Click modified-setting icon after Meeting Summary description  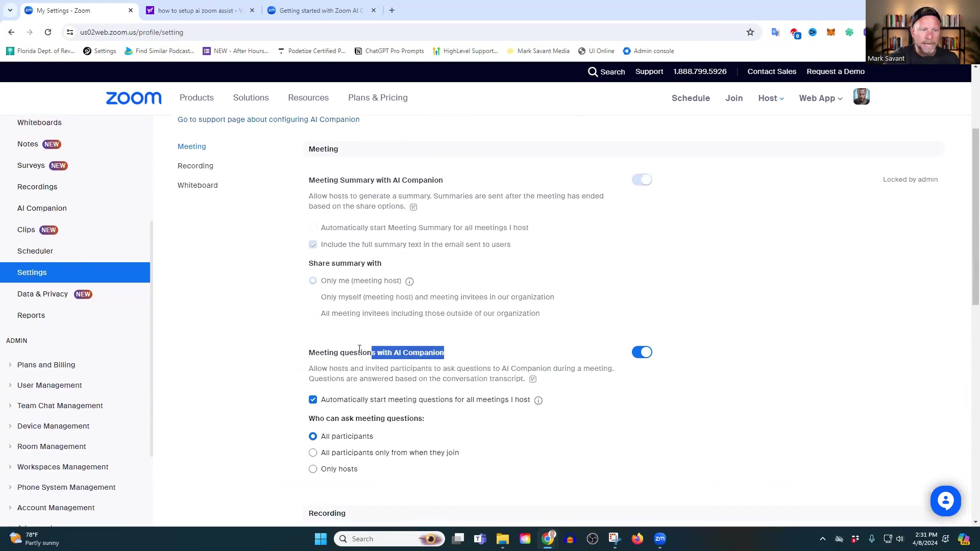point(413,207)
